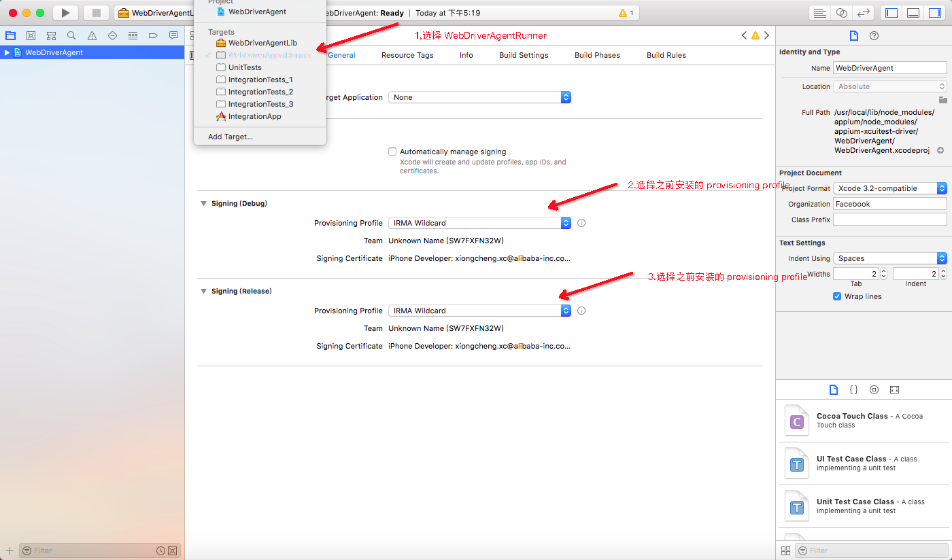The width and height of the screenshot is (952, 560).
Task: Show the Quick Help inspector
Action: (874, 36)
